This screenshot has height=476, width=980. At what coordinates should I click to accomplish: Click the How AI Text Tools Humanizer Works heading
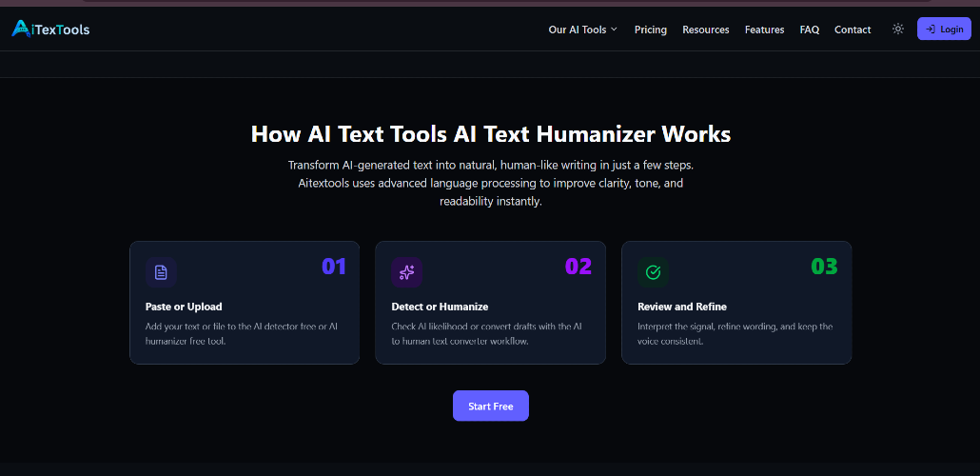pyautogui.click(x=491, y=134)
